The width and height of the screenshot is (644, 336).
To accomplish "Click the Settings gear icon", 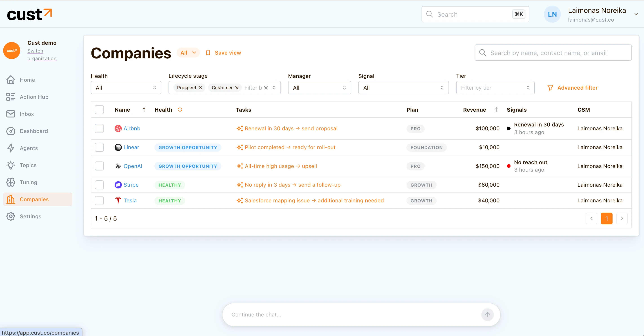I will [11, 216].
